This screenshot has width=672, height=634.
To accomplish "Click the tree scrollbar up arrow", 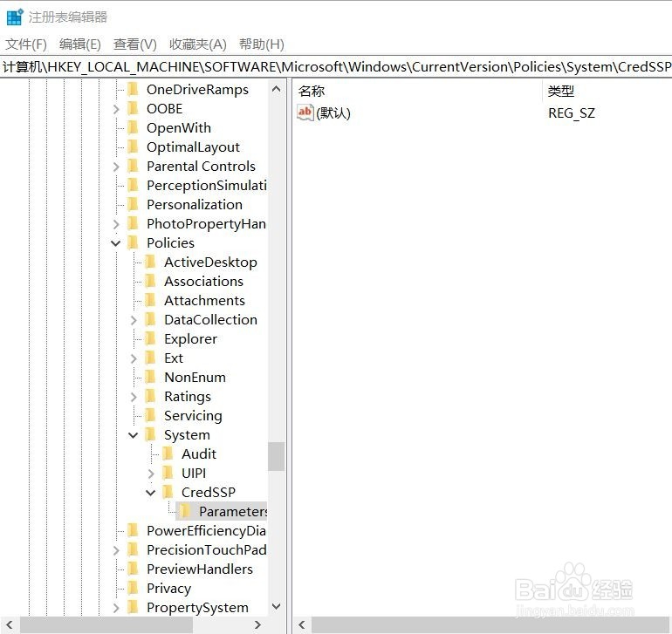I will pyautogui.click(x=277, y=89).
